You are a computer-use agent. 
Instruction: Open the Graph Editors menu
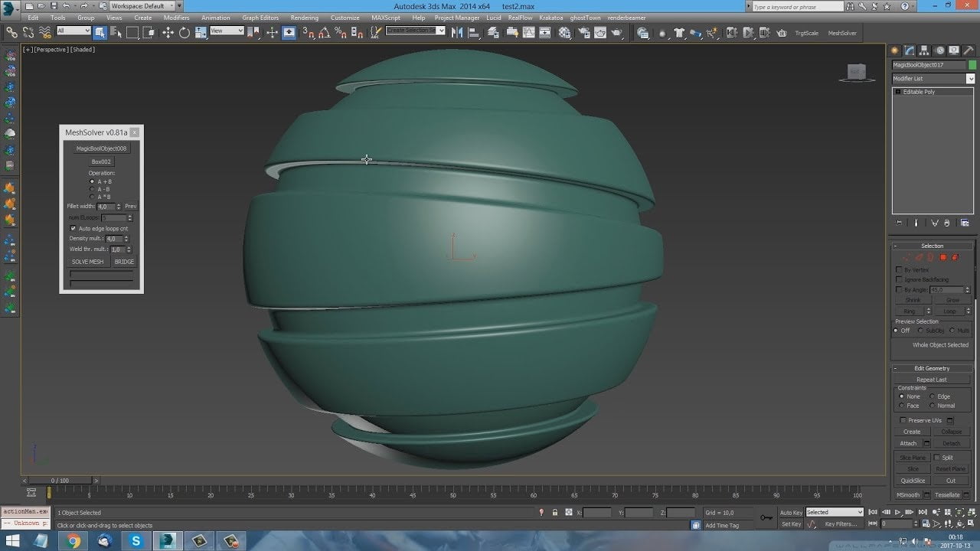click(260, 18)
